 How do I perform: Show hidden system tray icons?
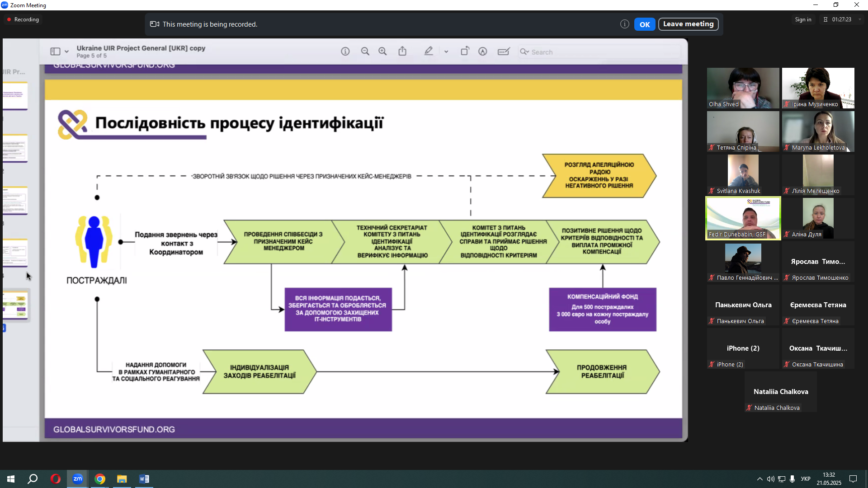click(759, 479)
